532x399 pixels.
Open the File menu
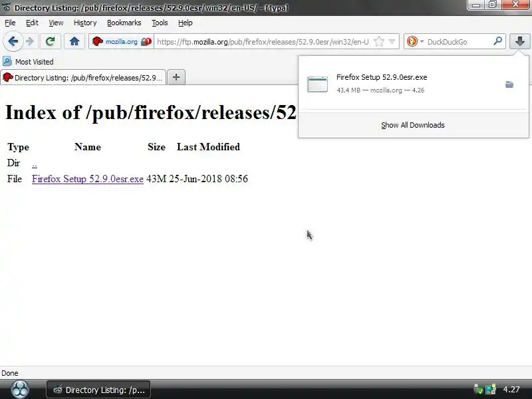pos(10,23)
